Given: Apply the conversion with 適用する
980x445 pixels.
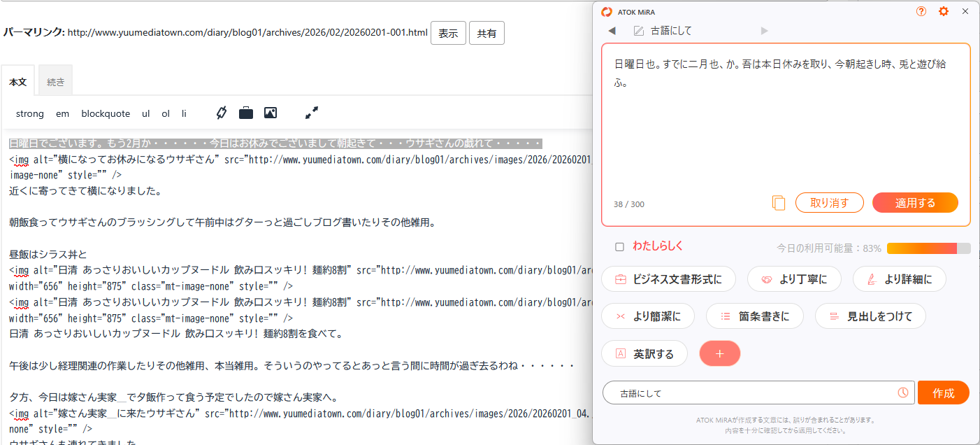Looking at the screenshot, I should point(915,202).
